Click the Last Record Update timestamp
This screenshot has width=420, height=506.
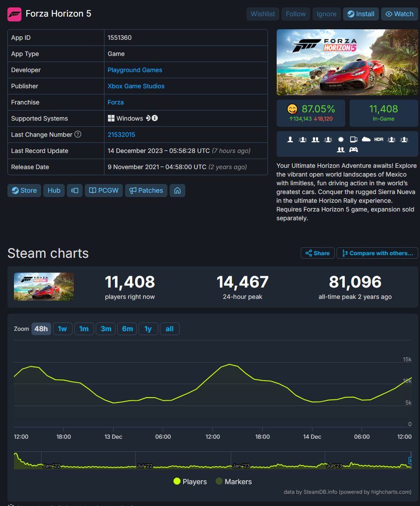[x=179, y=151]
